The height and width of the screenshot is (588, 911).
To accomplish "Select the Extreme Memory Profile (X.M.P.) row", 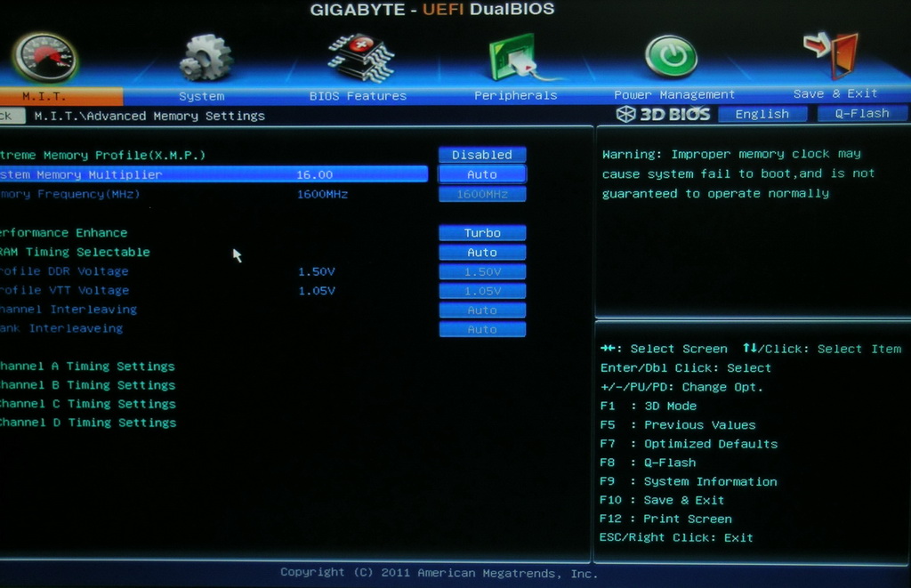I will [103, 155].
